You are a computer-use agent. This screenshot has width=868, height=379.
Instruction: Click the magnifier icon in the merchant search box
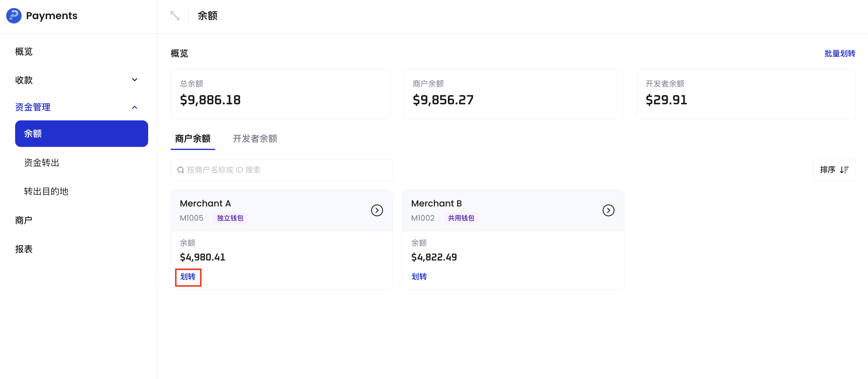click(x=181, y=170)
